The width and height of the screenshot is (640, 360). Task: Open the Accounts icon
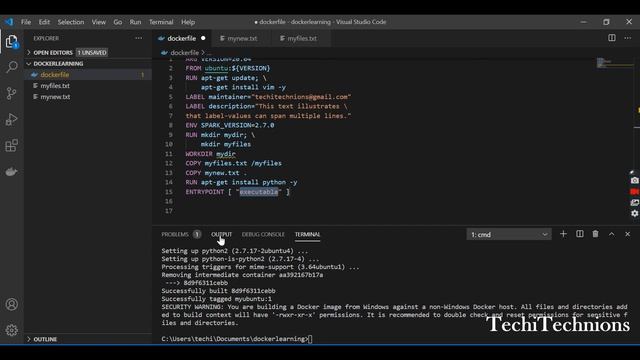(x=11, y=304)
